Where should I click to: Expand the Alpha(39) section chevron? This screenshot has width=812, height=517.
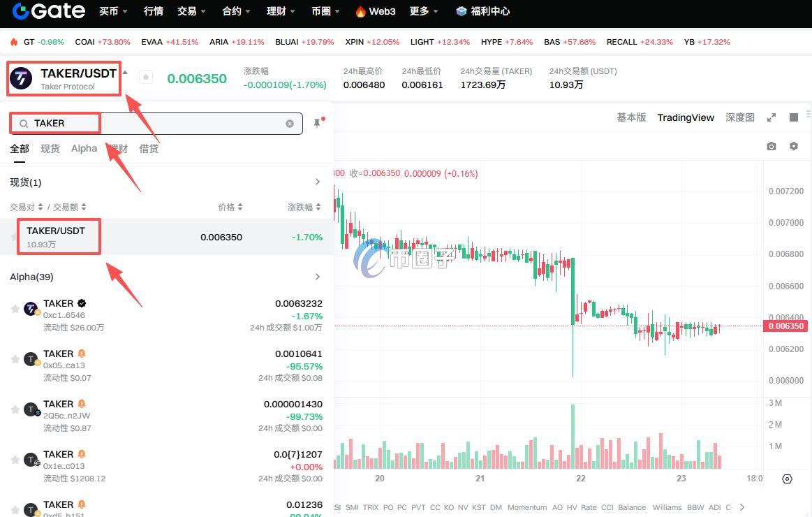coord(318,277)
